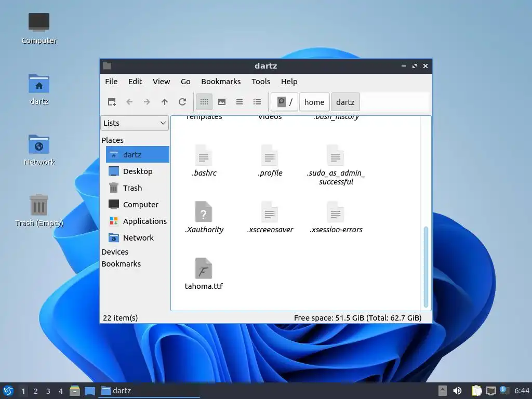The width and height of the screenshot is (532, 399).
Task: Click the removable media tray icon
Action: [442, 391]
